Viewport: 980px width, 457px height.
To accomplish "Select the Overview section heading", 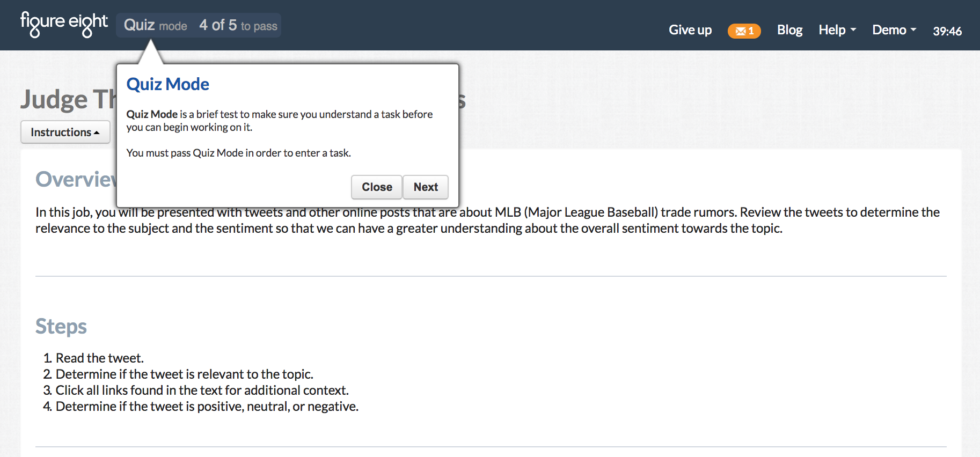I will point(75,179).
